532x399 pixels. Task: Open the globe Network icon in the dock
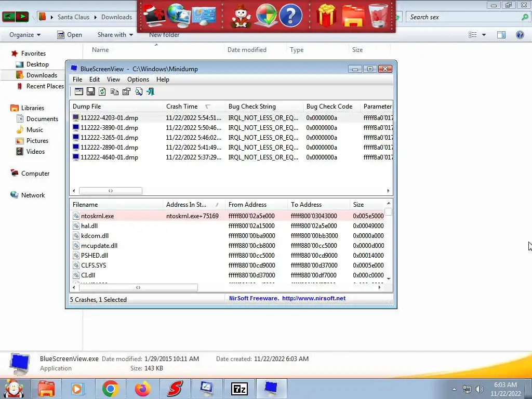point(179,15)
